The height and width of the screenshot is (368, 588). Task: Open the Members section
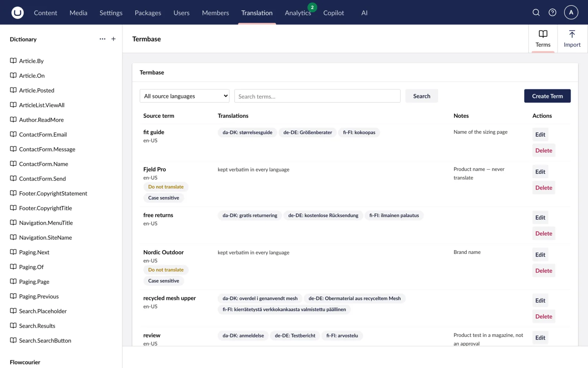(x=215, y=13)
